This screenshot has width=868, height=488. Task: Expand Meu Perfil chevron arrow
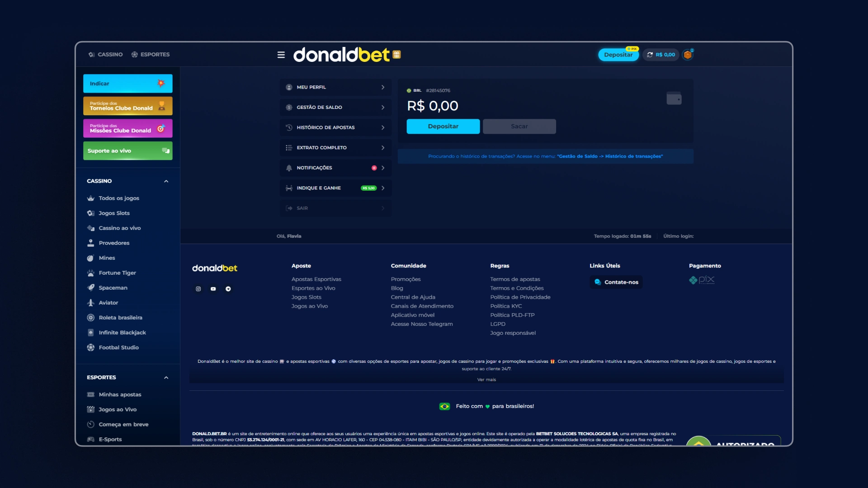click(383, 87)
